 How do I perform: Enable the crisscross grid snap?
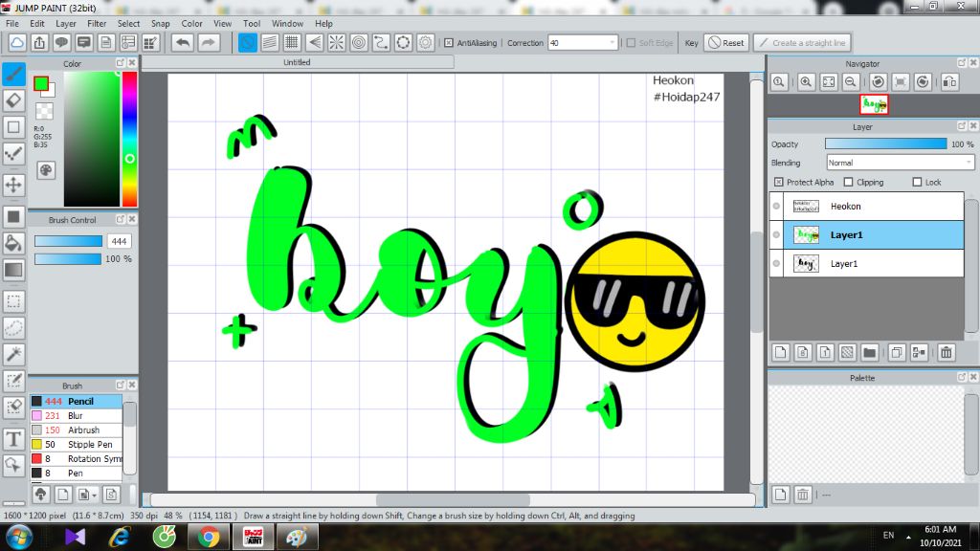pos(292,42)
